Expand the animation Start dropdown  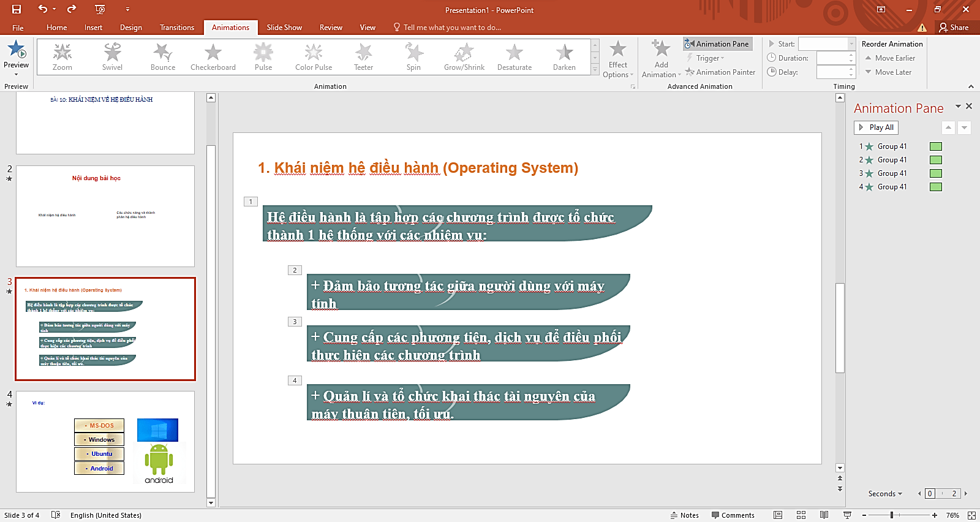click(x=851, y=44)
